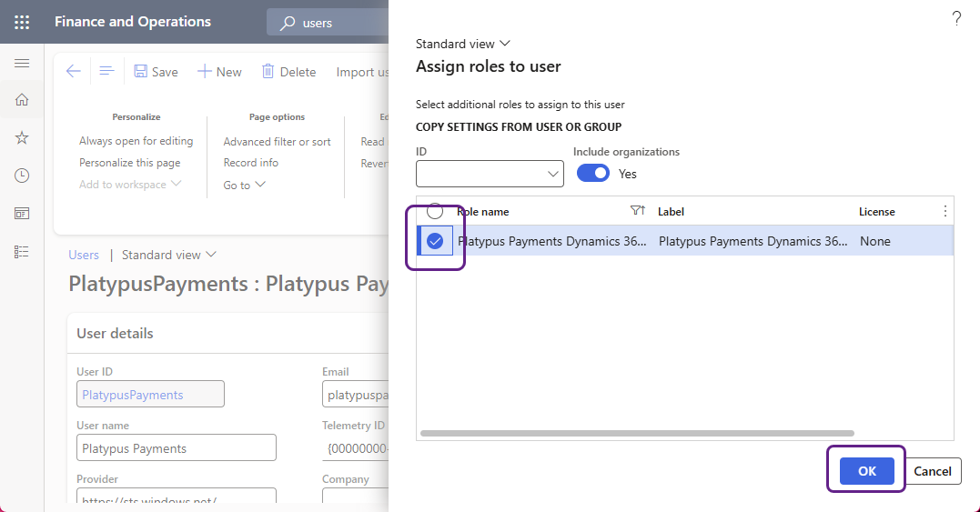The image size is (980, 512).
Task: Uncheck the Platypus Payments role row
Action: 435,241
